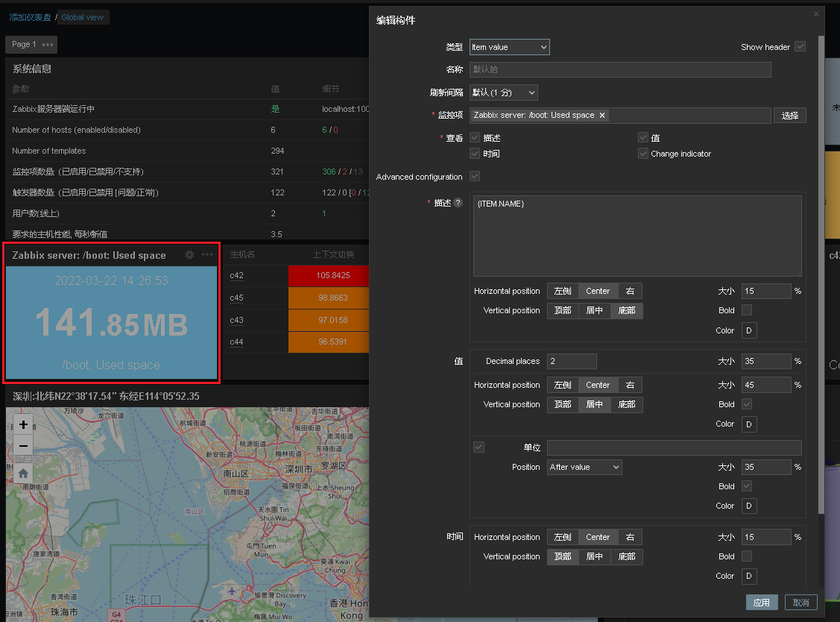Zoom out the map with minus icon
The width and height of the screenshot is (840, 622).
[x=22, y=446]
